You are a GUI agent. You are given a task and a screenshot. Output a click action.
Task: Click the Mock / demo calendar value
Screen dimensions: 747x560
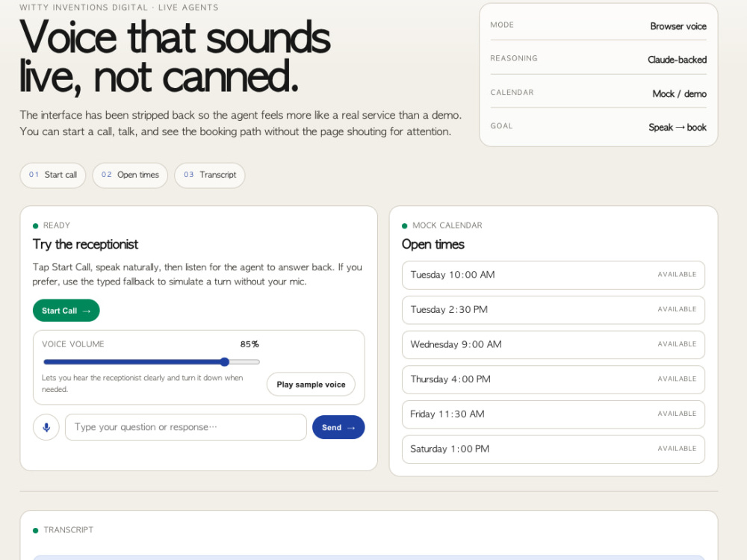679,94
